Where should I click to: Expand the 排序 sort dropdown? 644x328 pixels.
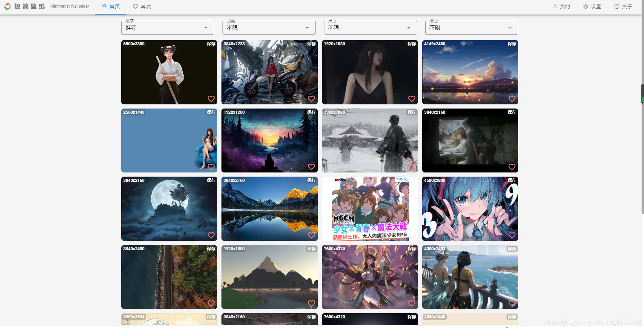[168, 28]
